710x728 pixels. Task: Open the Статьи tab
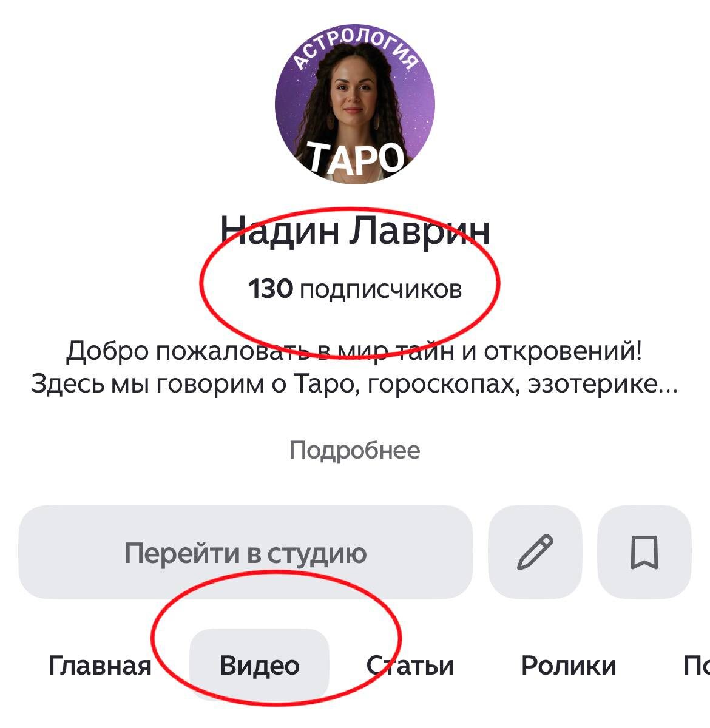[410, 666]
